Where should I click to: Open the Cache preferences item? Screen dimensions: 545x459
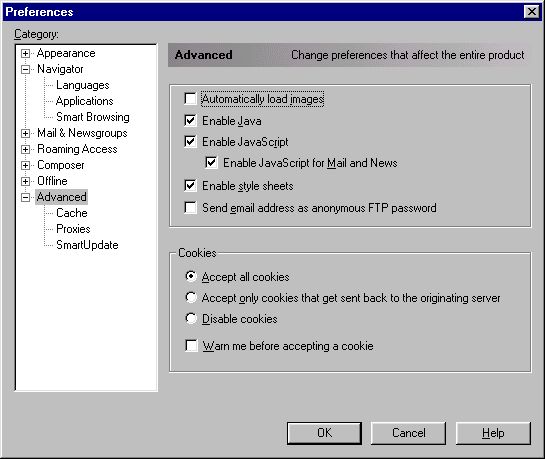[72, 213]
